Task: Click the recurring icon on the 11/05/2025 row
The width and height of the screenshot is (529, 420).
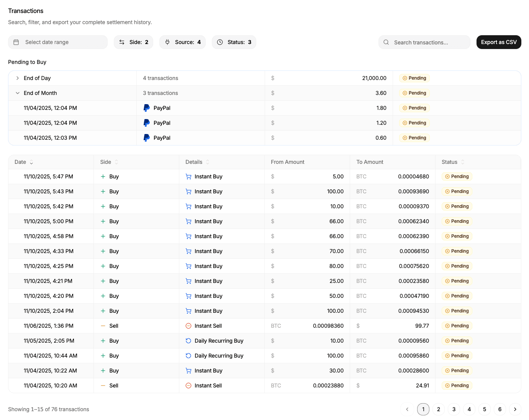Action: (188, 341)
